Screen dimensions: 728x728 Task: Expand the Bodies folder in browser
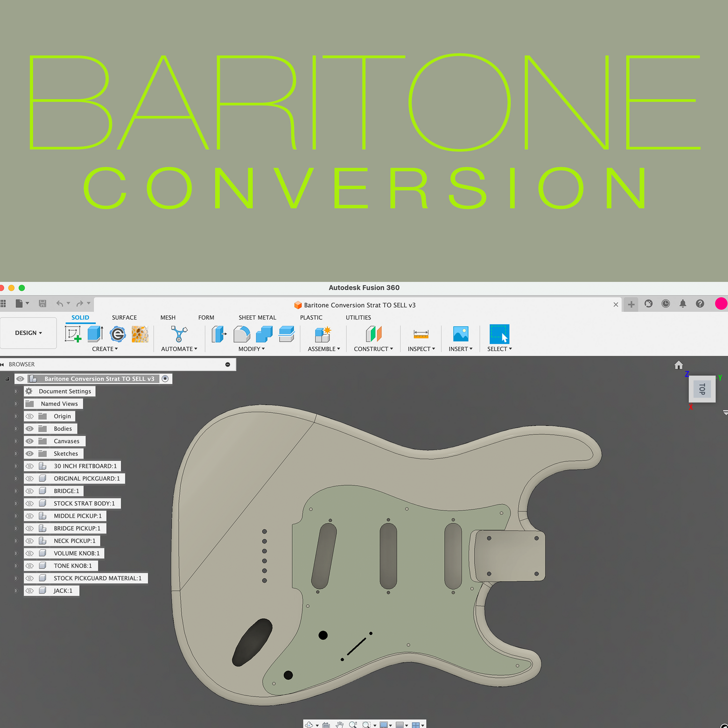tap(16, 429)
